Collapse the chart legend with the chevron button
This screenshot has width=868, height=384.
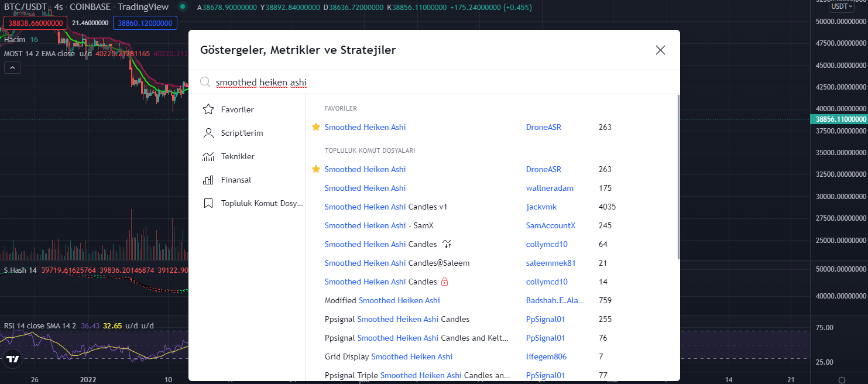point(12,68)
